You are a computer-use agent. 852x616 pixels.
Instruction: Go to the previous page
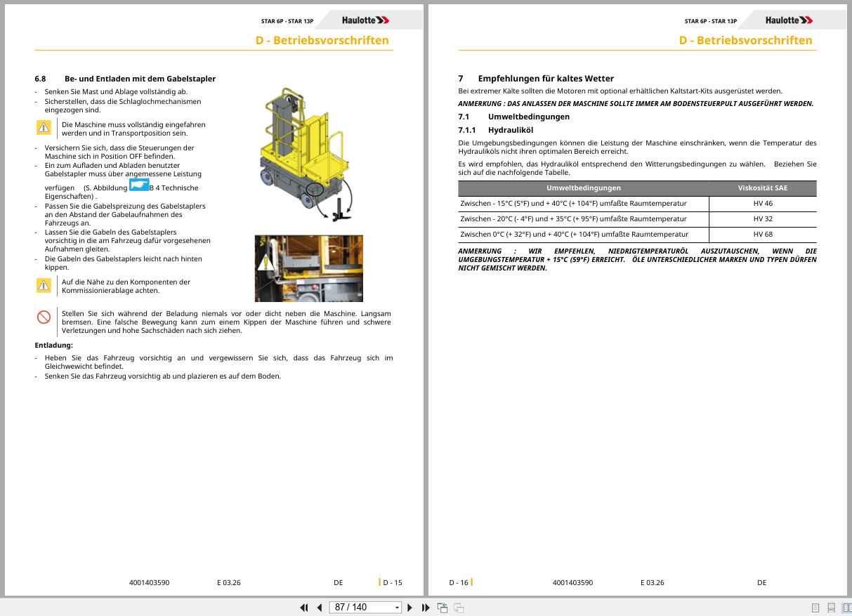[x=320, y=608]
